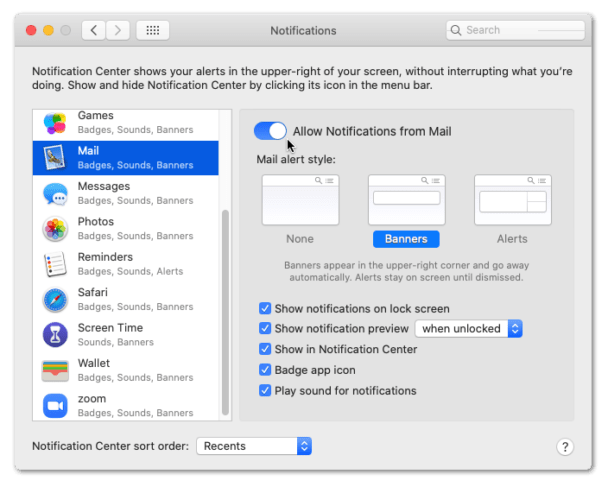
Task: Select Photos in the app list
Action: coord(126,228)
